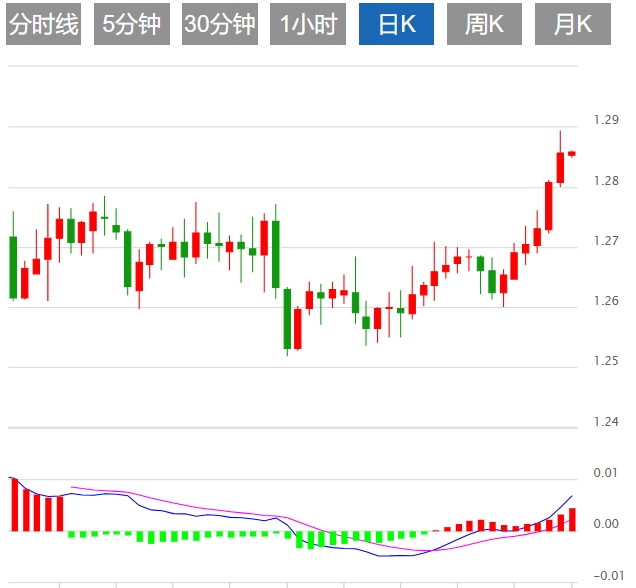636x588 pixels.
Task: Switch to the 分时线 chart tab
Action: 43,24
